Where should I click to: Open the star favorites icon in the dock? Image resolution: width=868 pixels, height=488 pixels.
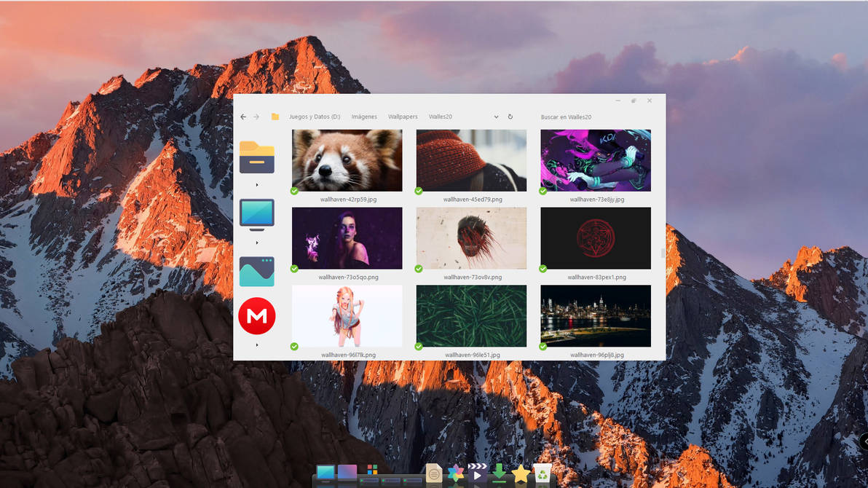coord(521,473)
